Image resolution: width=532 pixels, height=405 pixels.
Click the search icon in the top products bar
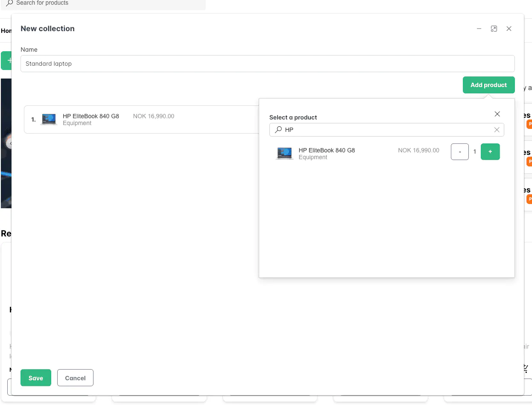(x=9, y=3)
